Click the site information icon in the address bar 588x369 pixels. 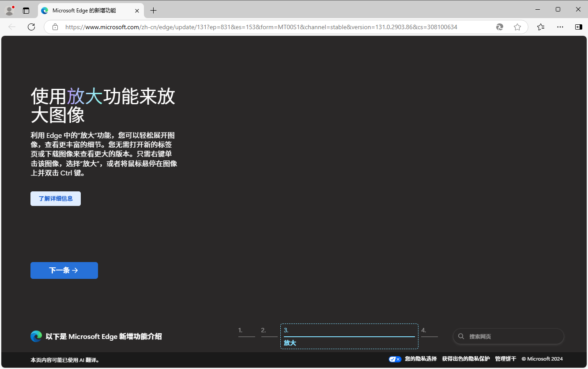[55, 27]
